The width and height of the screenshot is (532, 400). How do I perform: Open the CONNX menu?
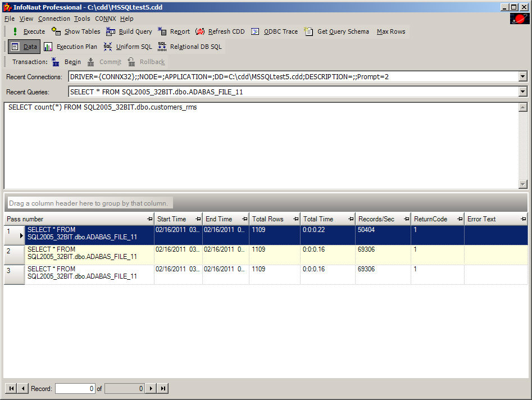click(x=106, y=19)
